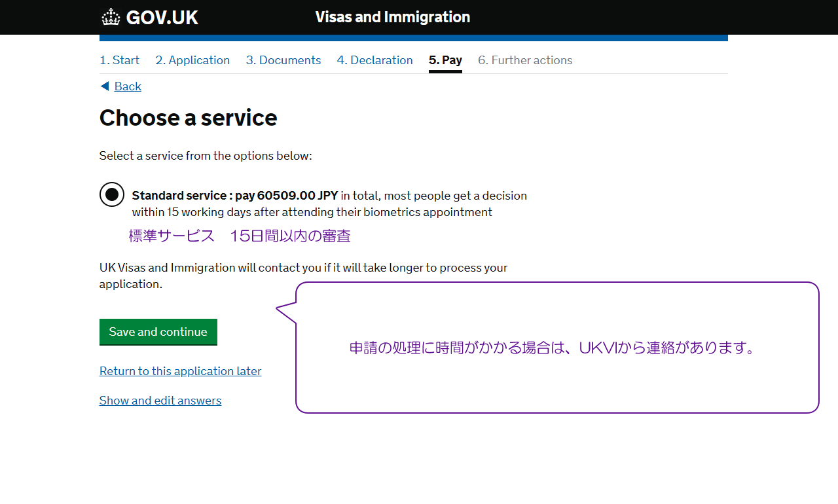Screen dimensions: 838x504
Task: Open the GOV.UK home link
Action: click(150, 17)
